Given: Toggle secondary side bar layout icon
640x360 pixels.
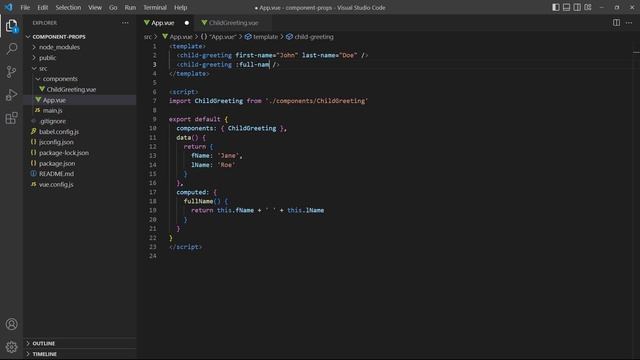Looking at the screenshot, I should point(577,7).
